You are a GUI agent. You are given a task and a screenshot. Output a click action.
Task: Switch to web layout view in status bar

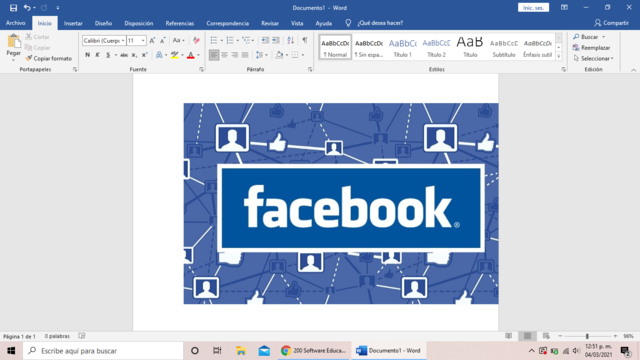546,336
